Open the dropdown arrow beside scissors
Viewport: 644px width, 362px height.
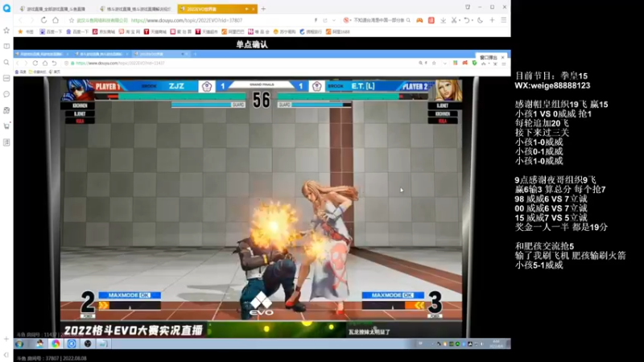(459, 21)
